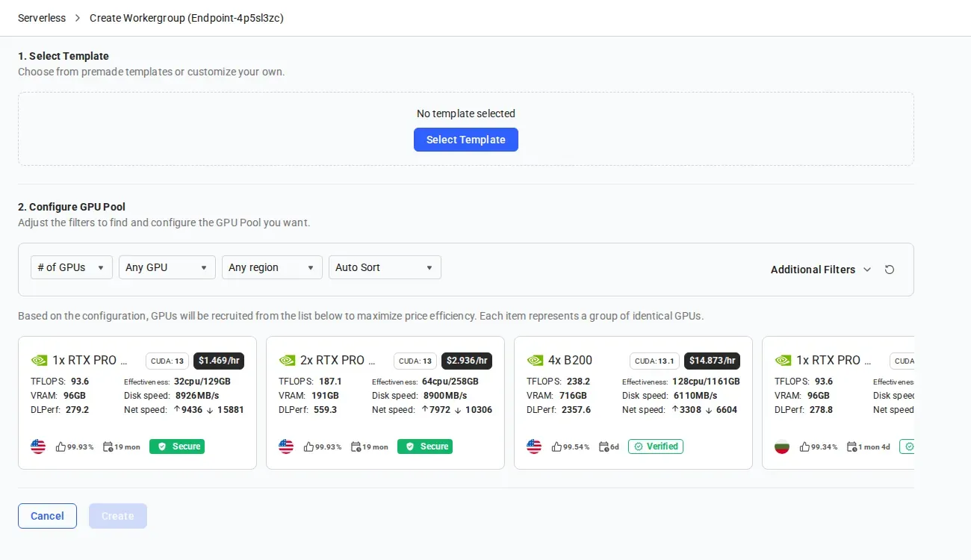Click the 4x B200 card title

click(570, 360)
